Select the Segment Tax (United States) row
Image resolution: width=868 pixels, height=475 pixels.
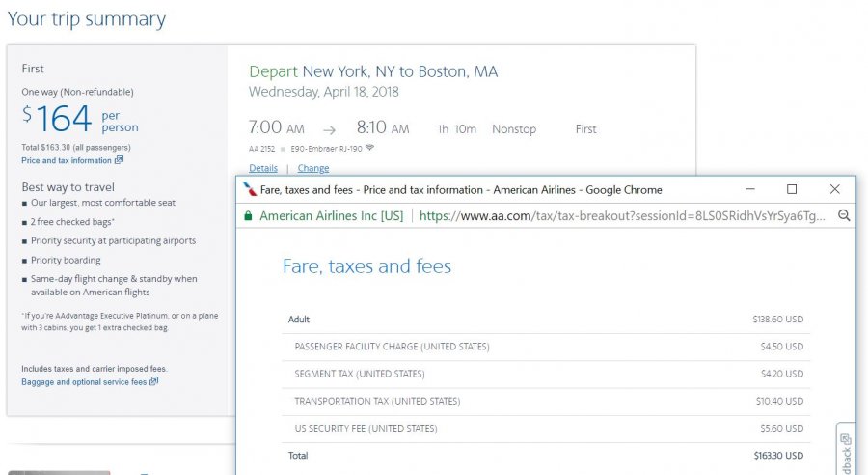(546, 375)
